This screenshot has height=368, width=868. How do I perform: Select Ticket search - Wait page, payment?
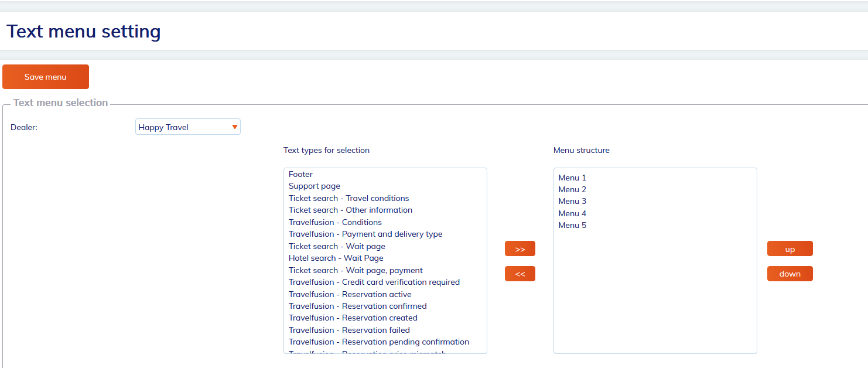356,270
